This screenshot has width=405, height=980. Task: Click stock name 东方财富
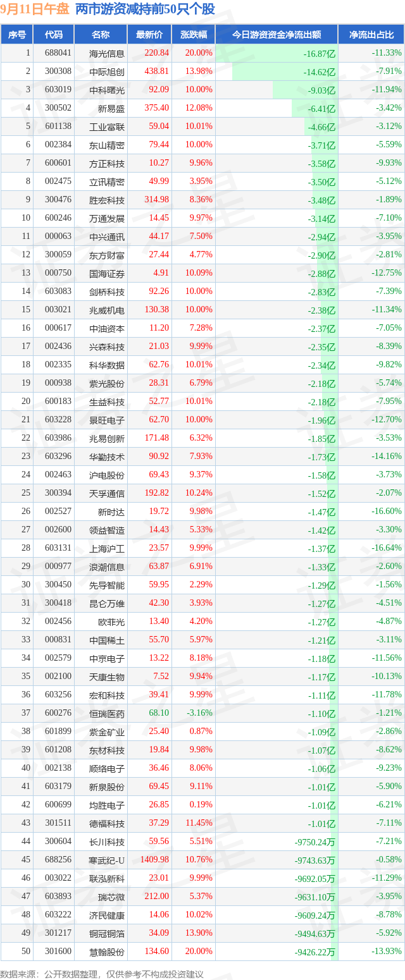[108, 255]
